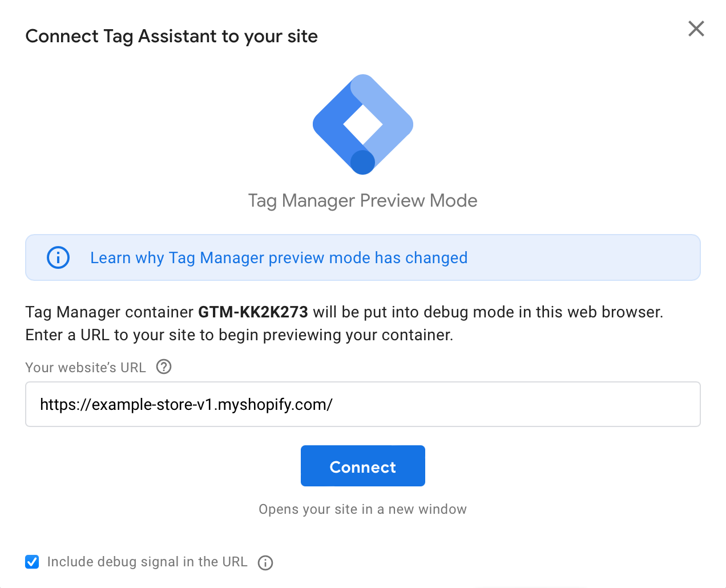Click the 'Tag Manager Preview Mode' heading
The width and height of the screenshot is (726, 588).
[x=363, y=200]
